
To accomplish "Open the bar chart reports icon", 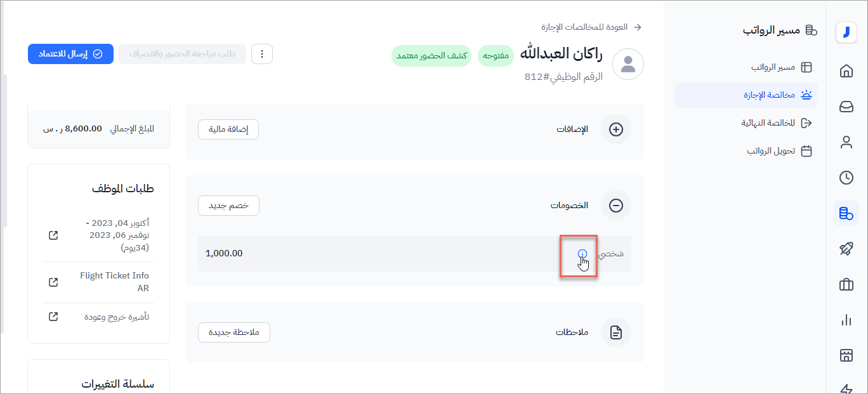I will tap(846, 320).
